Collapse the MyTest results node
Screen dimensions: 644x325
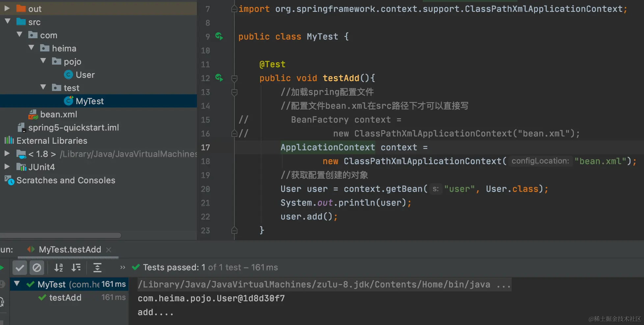click(17, 283)
